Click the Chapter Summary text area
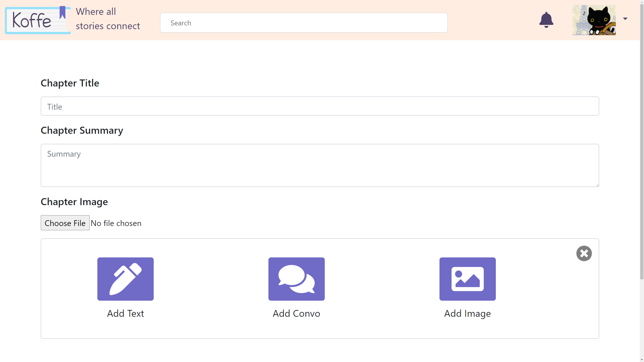The height and width of the screenshot is (362, 644). [x=320, y=165]
